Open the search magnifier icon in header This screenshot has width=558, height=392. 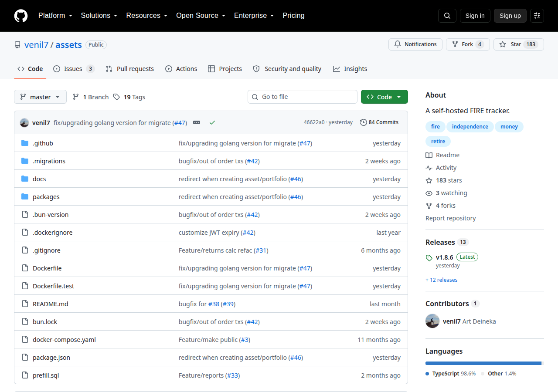point(447,16)
